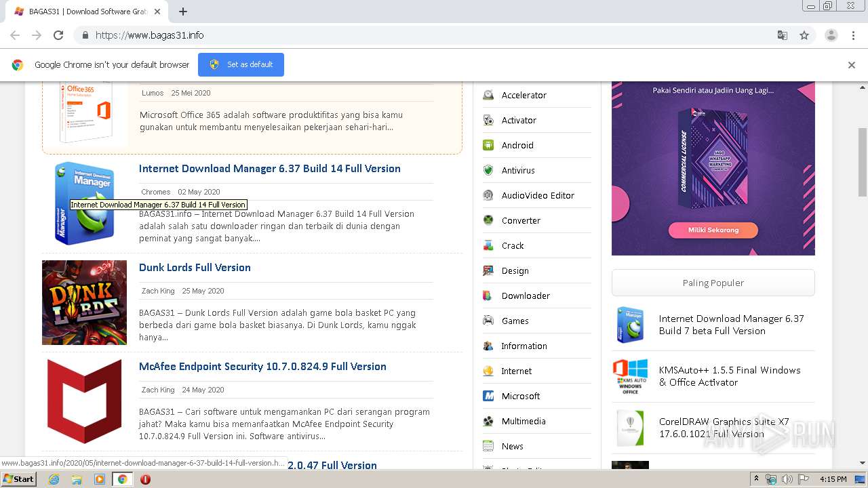868x488 pixels.
Task: Click author name Chromes
Action: point(156,192)
